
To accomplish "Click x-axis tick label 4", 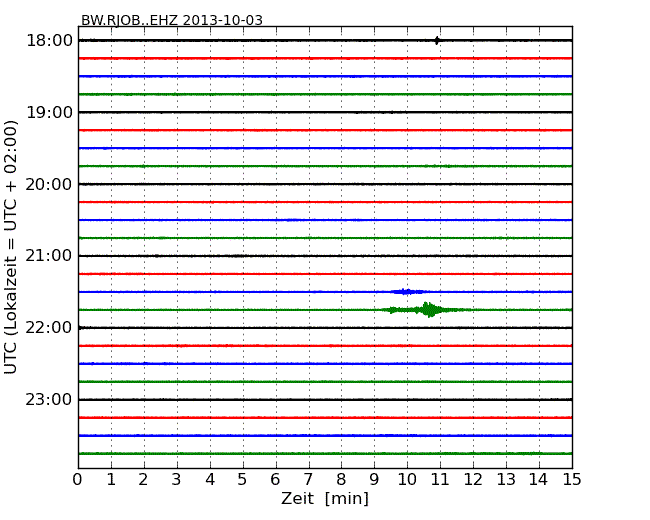I will 210,480.
